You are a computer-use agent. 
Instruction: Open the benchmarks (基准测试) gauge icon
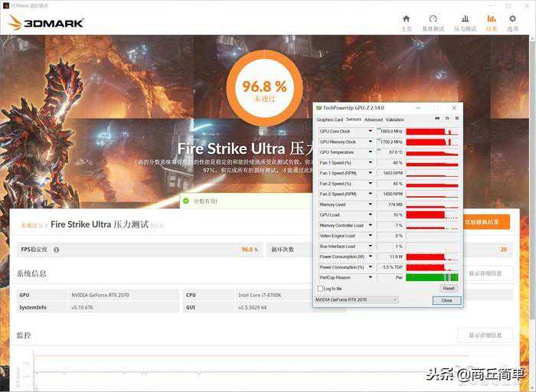tap(433, 21)
